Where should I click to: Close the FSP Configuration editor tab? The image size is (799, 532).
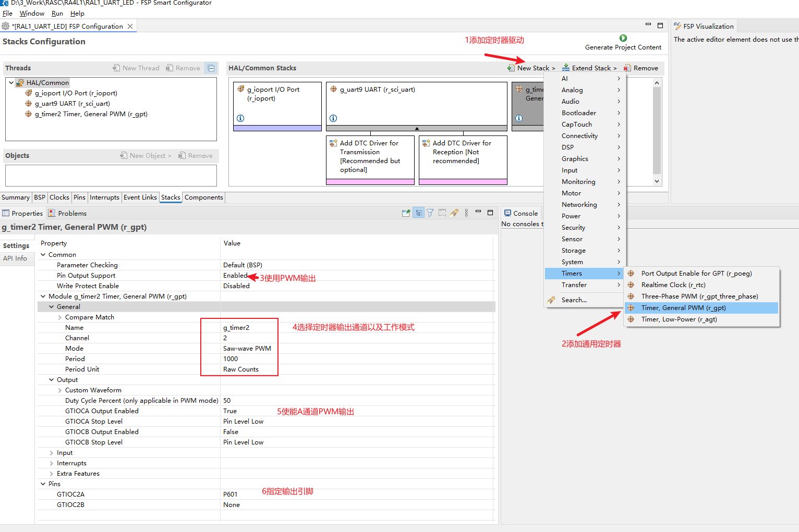pos(130,26)
